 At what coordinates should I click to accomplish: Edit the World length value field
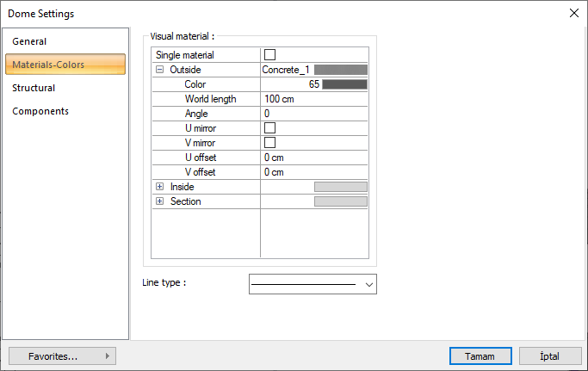tap(315, 99)
